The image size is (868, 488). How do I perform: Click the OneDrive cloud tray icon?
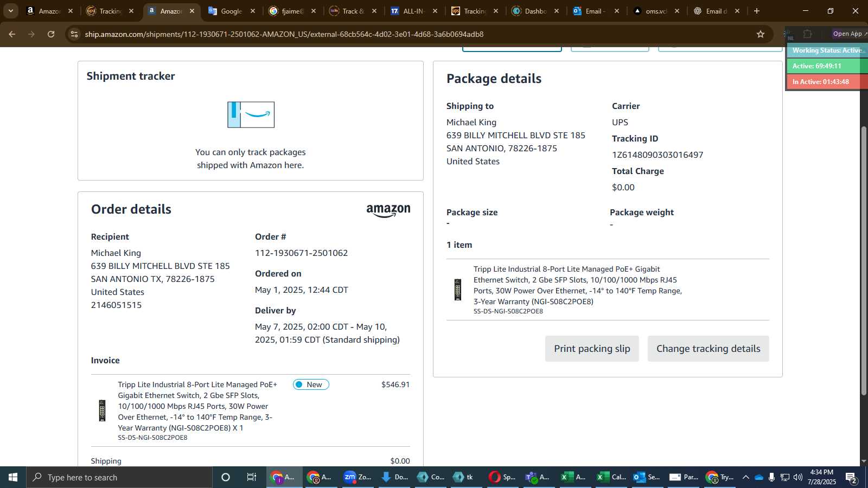tap(759, 477)
